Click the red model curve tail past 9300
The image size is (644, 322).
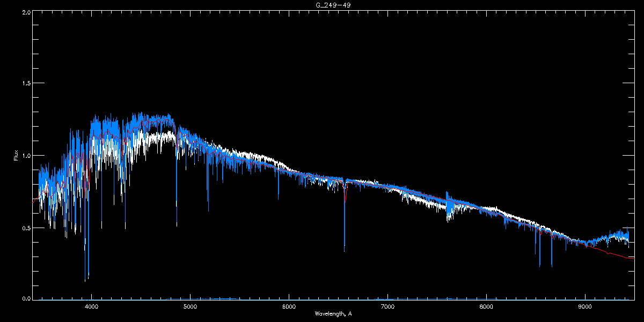tap(625, 256)
